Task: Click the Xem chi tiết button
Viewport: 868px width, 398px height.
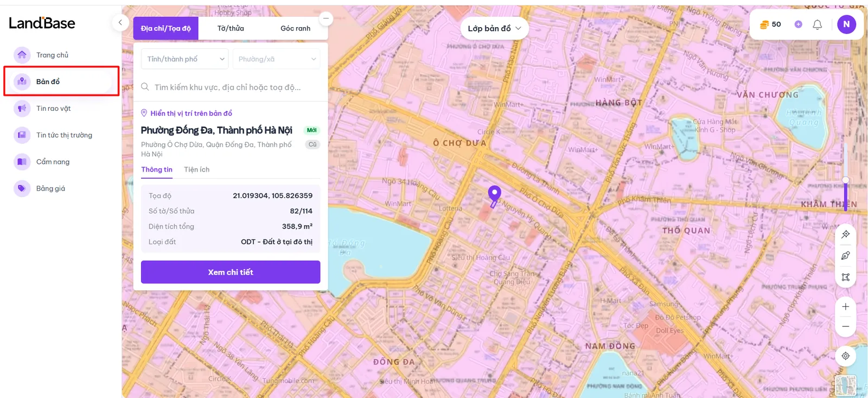Action: [x=231, y=272]
